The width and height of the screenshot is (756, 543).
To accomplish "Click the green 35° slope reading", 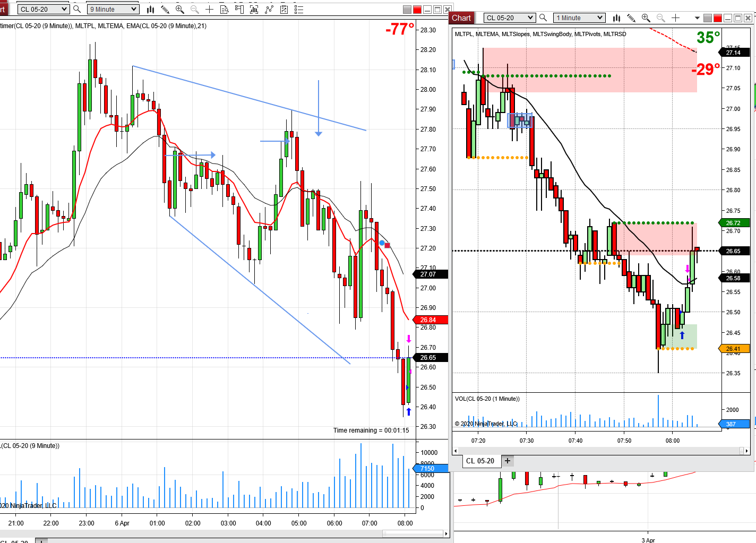I will point(708,37).
